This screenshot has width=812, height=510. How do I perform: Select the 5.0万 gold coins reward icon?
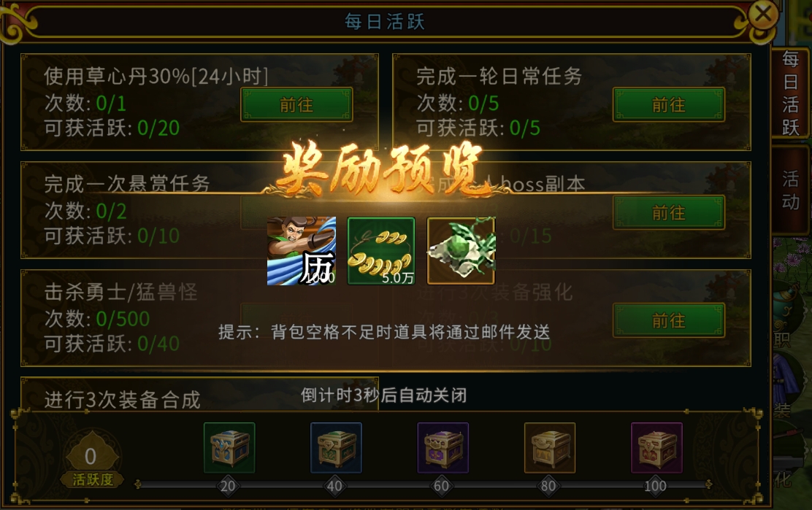click(x=381, y=251)
